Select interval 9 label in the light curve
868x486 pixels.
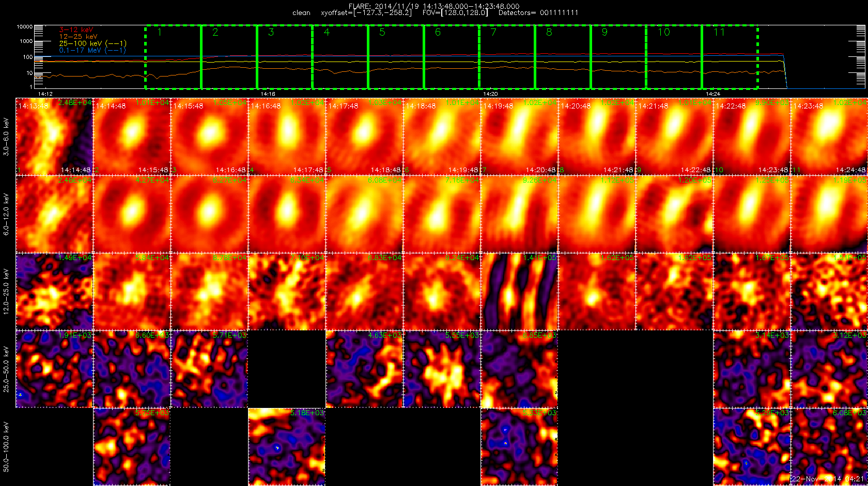click(605, 32)
